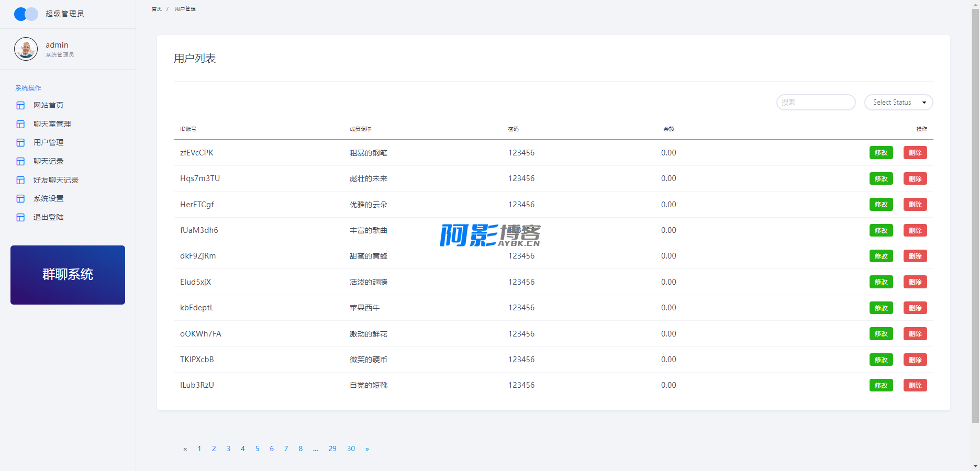The height and width of the screenshot is (471, 980).
Task: Click the admin avatar photo
Action: 26,49
